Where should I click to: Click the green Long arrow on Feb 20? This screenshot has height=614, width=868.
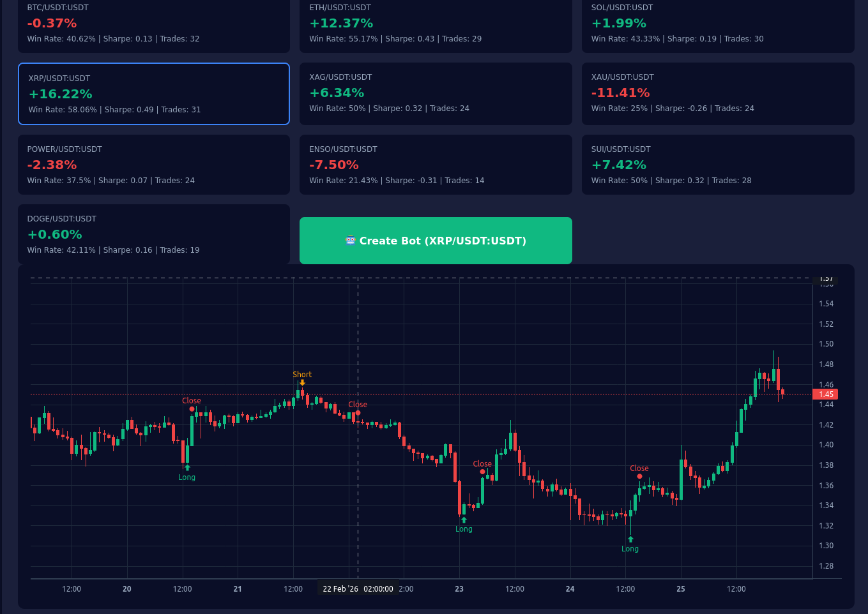[x=187, y=468]
